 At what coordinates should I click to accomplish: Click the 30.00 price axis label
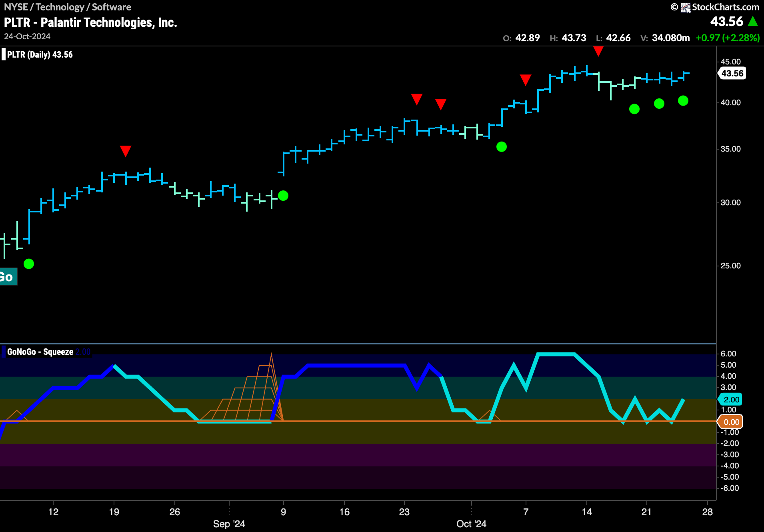tap(730, 203)
